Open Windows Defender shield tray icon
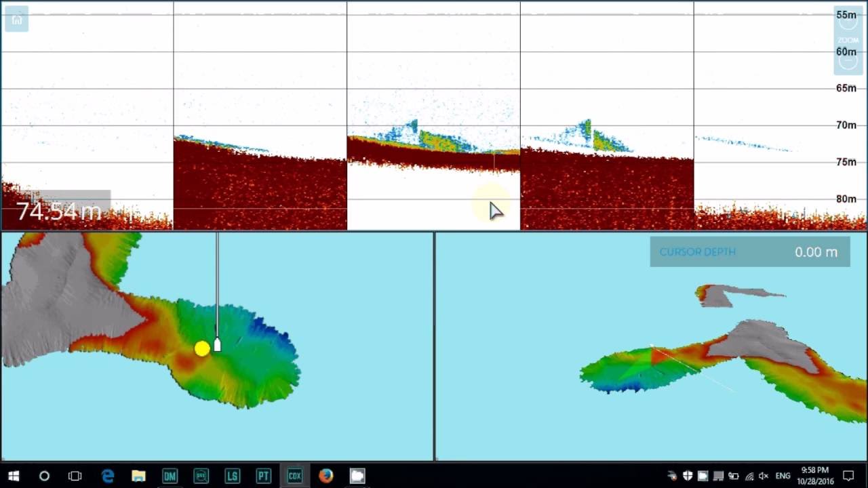Image resolution: width=868 pixels, height=488 pixels. click(688, 476)
